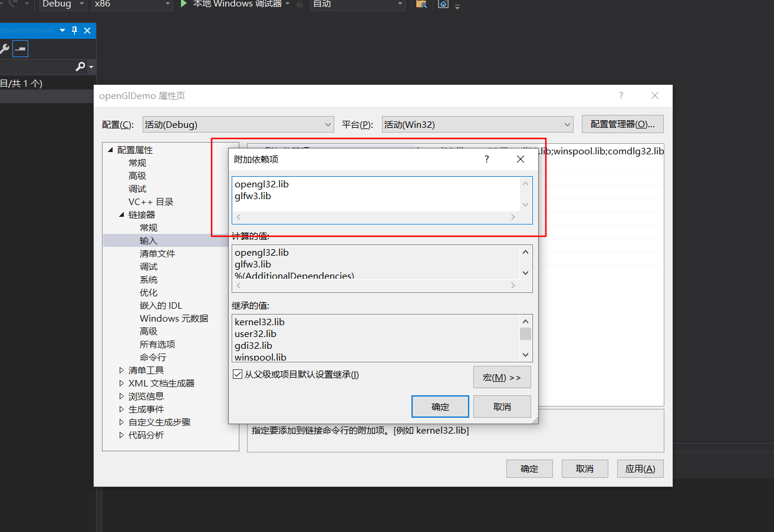Select the Windows 元数据 linker page
Viewport: 774px width, 532px height.
pos(174,319)
